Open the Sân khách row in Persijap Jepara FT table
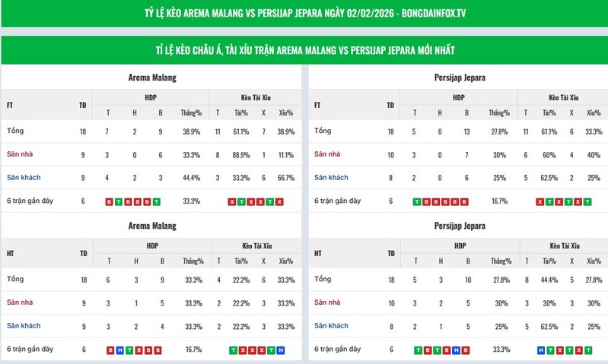Viewport: 608px width, 364px height. click(x=331, y=178)
